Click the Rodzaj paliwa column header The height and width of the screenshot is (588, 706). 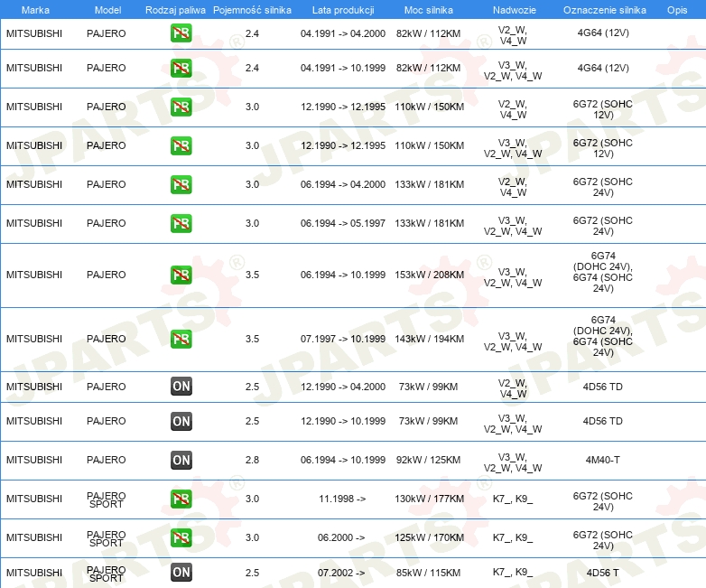coord(175,10)
